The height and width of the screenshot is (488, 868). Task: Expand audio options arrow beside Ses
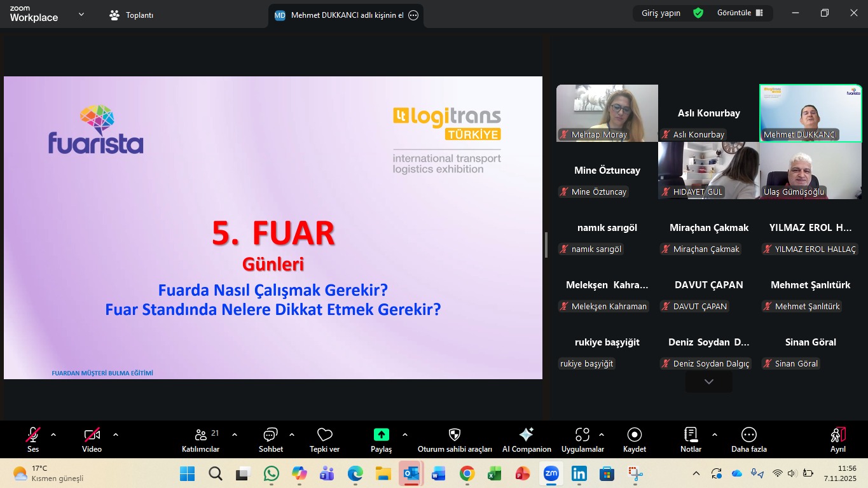click(x=53, y=435)
